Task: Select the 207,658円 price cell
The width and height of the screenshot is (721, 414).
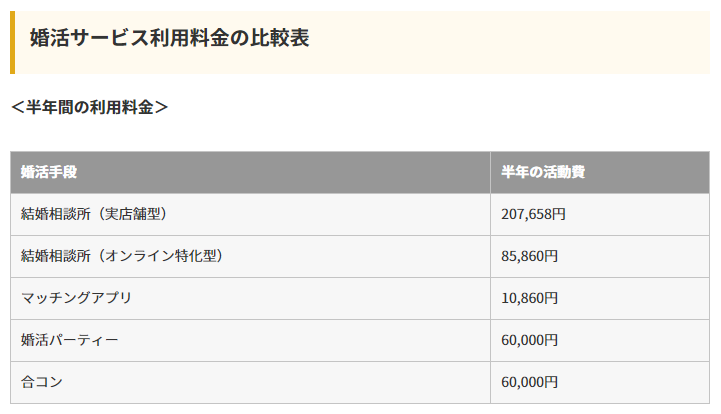Action: 534,214
